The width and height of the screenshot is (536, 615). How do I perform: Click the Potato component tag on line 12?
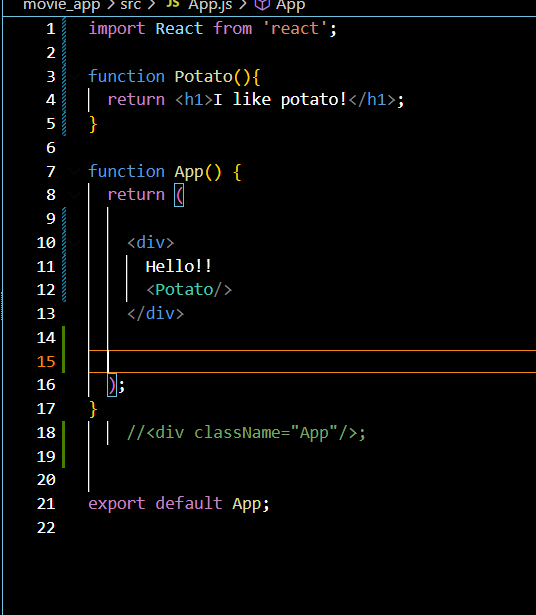coord(189,290)
